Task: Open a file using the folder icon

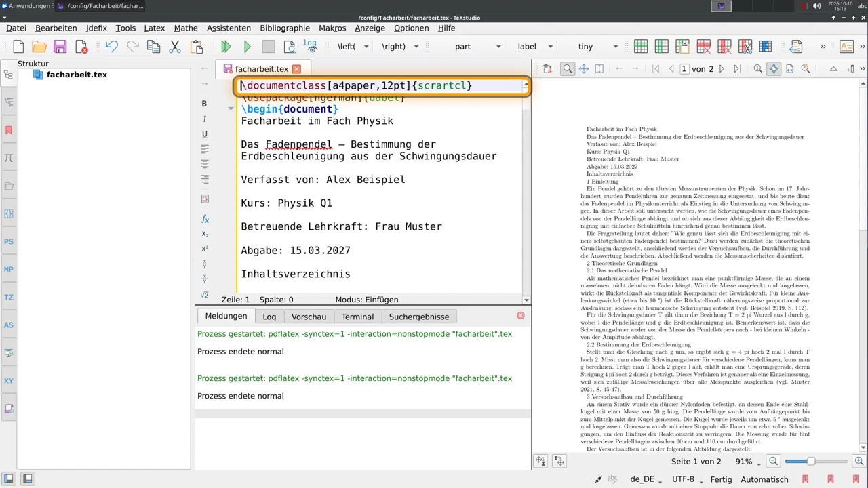Action: [39, 47]
